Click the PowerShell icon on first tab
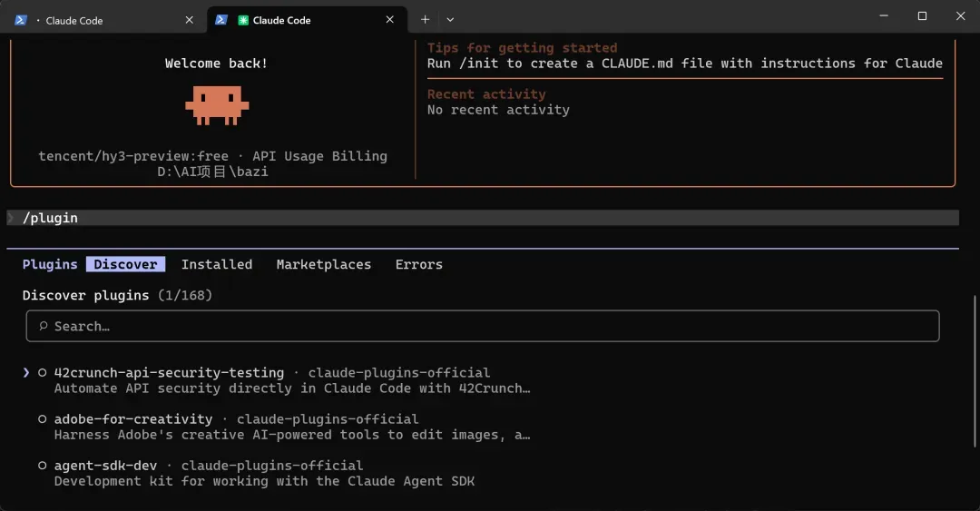 pos(21,20)
